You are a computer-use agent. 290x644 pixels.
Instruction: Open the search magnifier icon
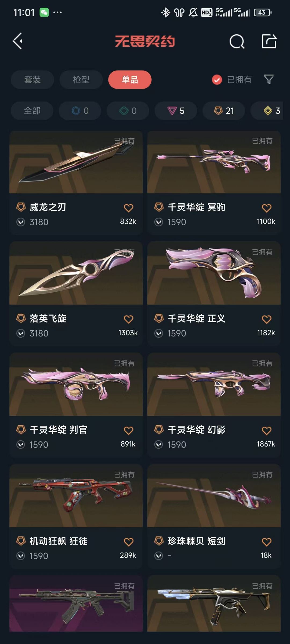pos(237,41)
